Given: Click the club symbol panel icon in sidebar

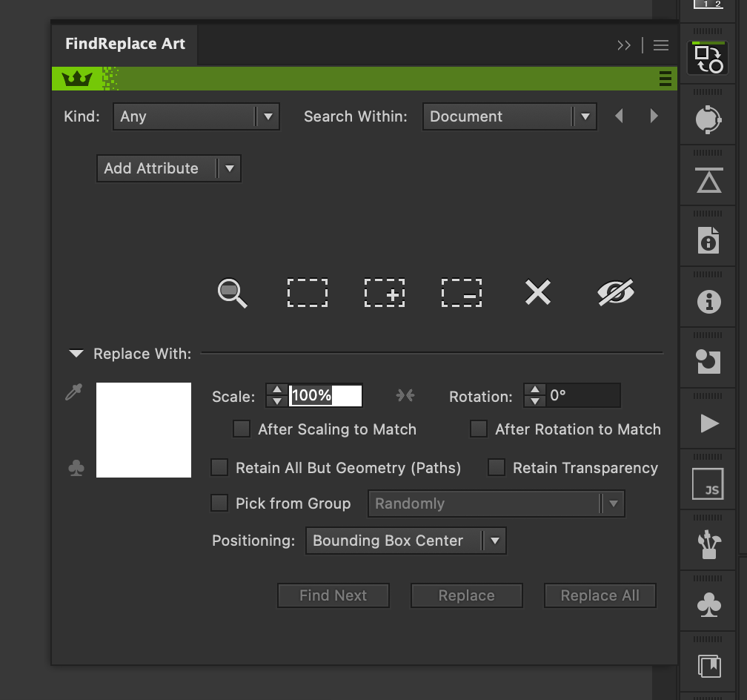Looking at the screenshot, I should point(708,604).
